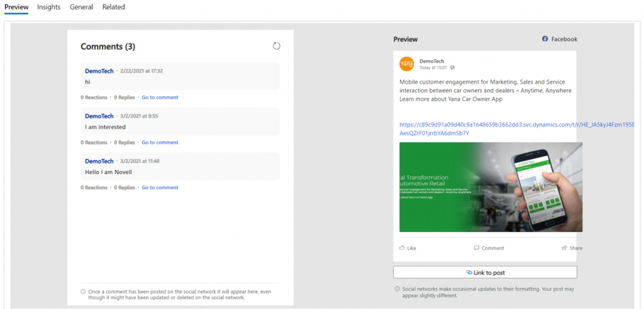The width and height of the screenshot is (644, 309).
Task: Click DemoTech author name on "hi" comment
Action: [x=99, y=71]
